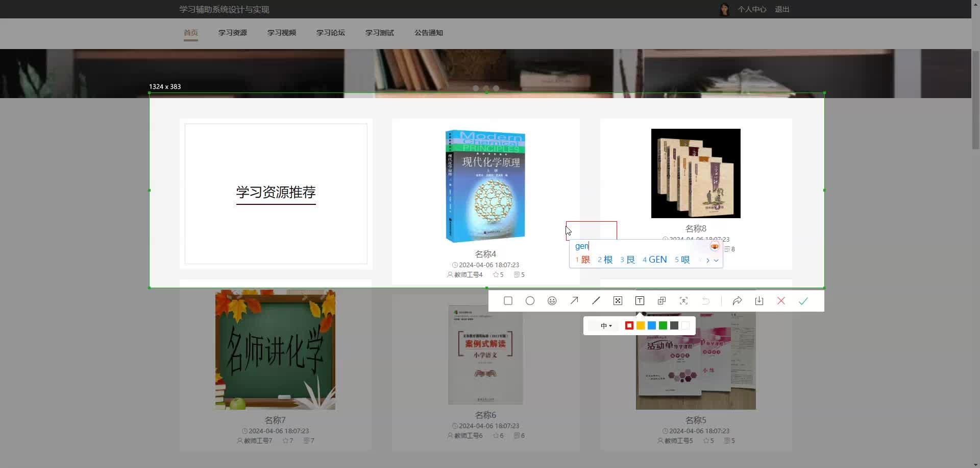Click the 名称4 resource title
This screenshot has width=980, height=468.
click(485, 254)
